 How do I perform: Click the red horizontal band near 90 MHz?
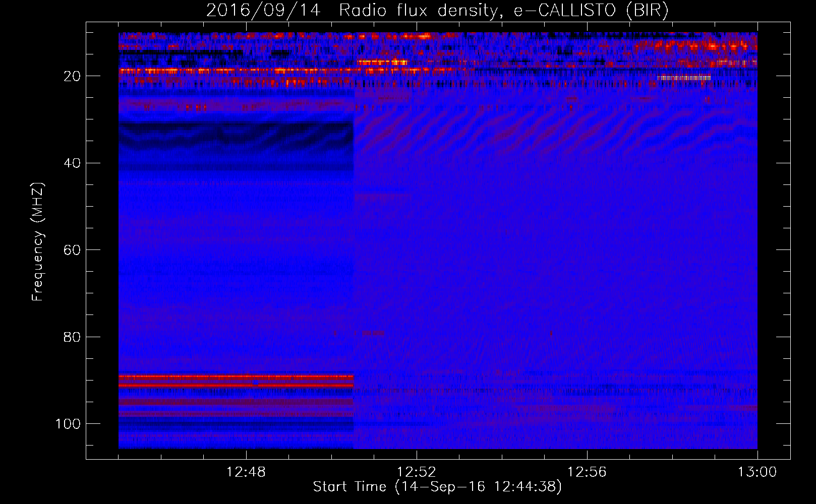pos(236,381)
